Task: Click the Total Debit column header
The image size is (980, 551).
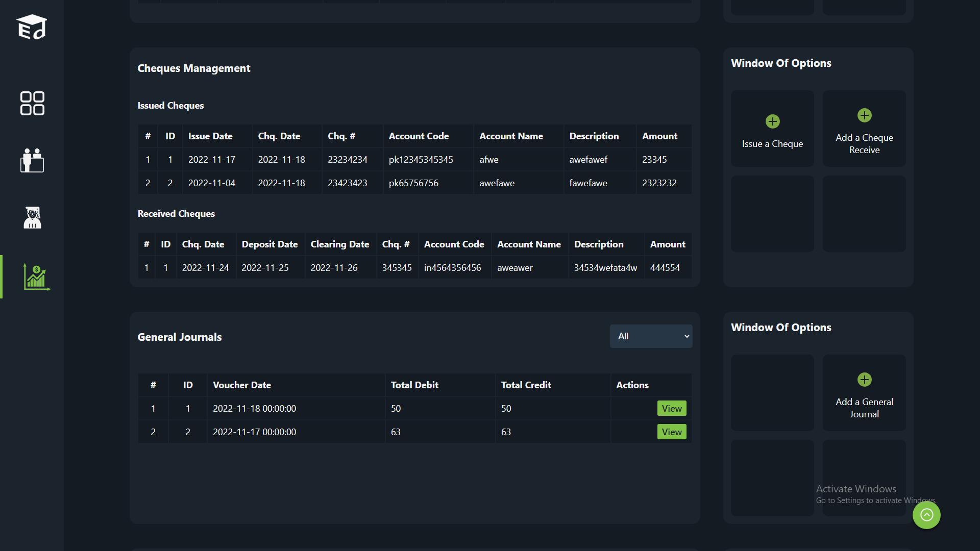Action: [414, 385]
